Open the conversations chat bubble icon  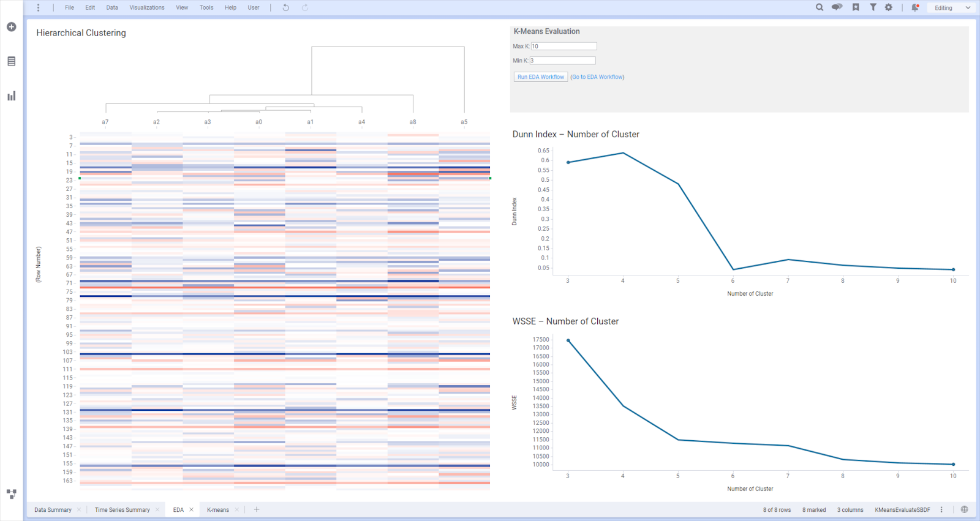click(837, 7)
